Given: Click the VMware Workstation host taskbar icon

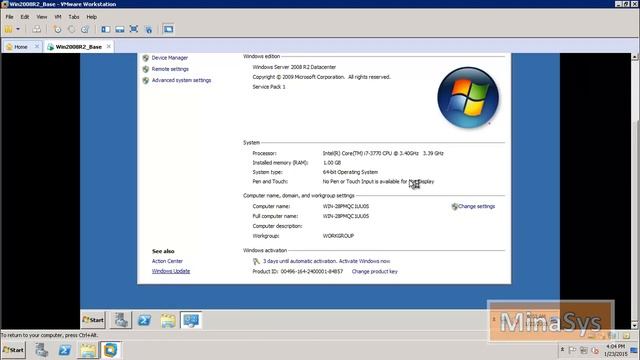Looking at the screenshot, I should (111, 350).
